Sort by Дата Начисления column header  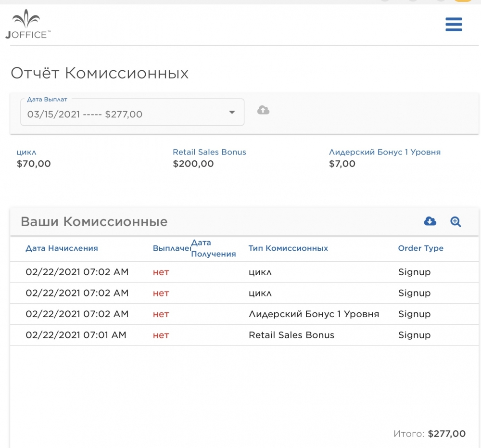coord(62,248)
